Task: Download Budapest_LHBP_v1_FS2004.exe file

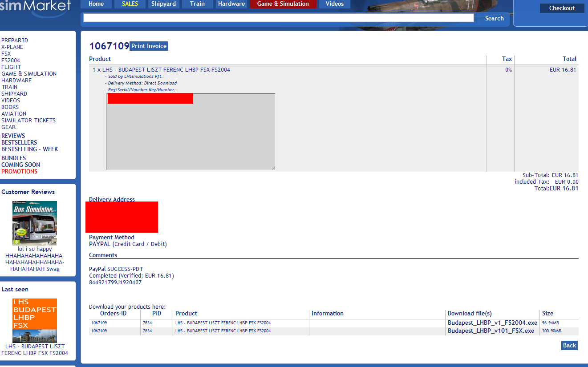Action: point(492,323)
